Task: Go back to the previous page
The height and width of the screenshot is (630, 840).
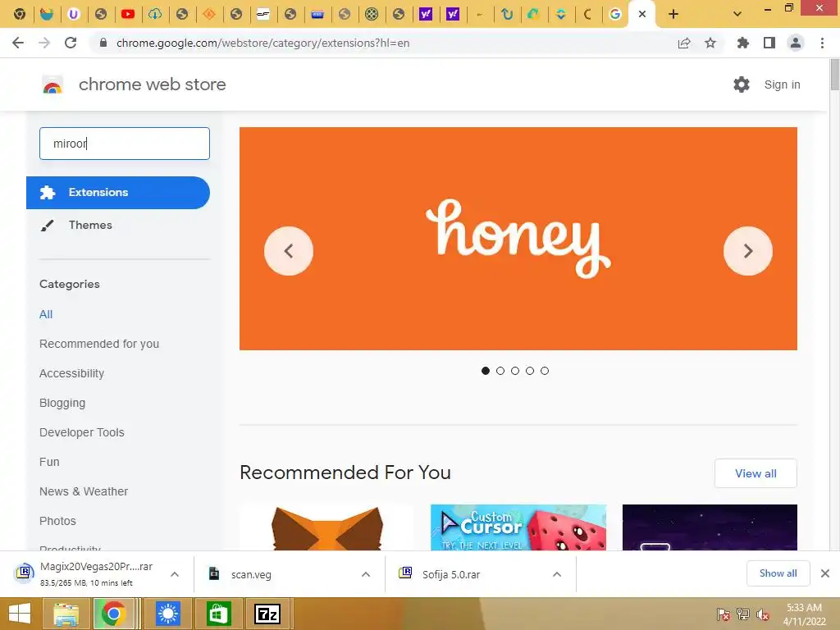Action: pyautogui.click(x=18, y=43)
